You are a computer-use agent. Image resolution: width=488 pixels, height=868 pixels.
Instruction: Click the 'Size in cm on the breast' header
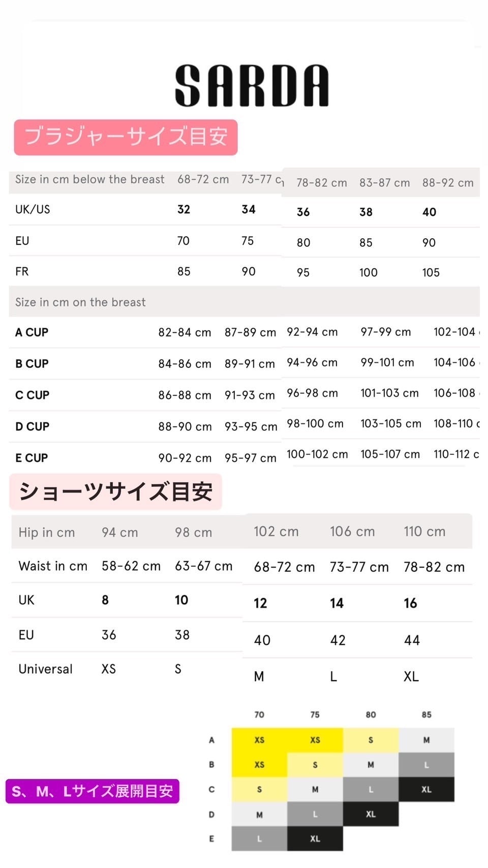(x=80, y=302)
